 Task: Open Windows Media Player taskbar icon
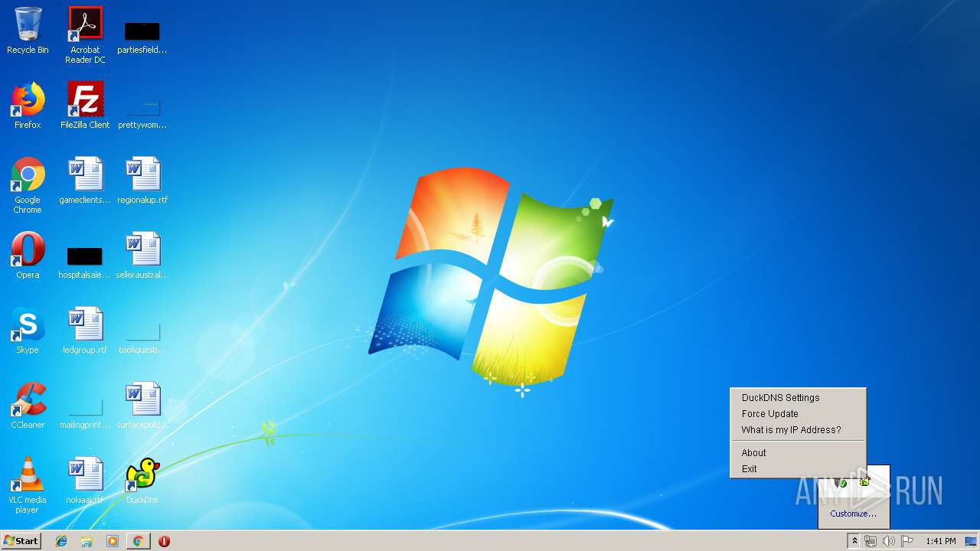point(113,541)
